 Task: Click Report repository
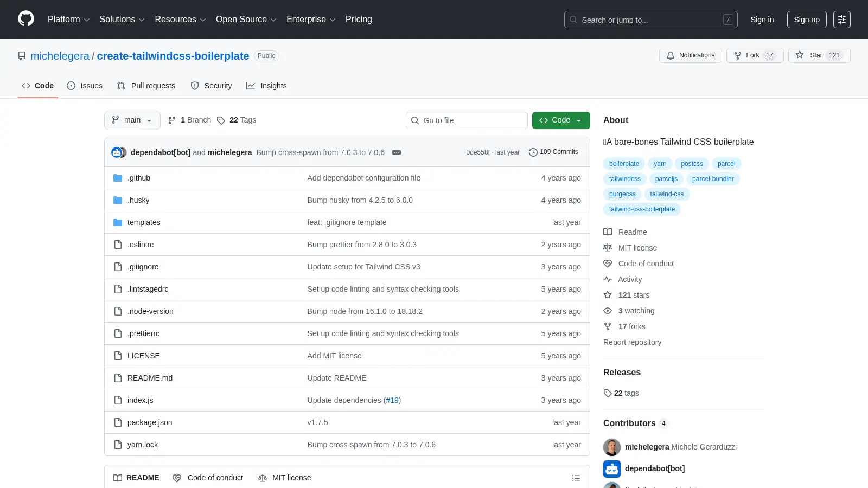pos(632,342)
